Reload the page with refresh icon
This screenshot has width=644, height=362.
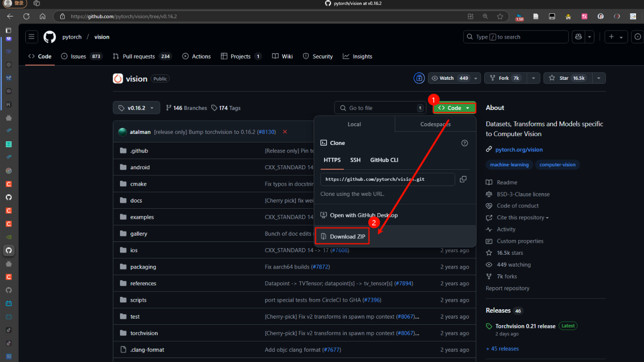click(26, 16)
